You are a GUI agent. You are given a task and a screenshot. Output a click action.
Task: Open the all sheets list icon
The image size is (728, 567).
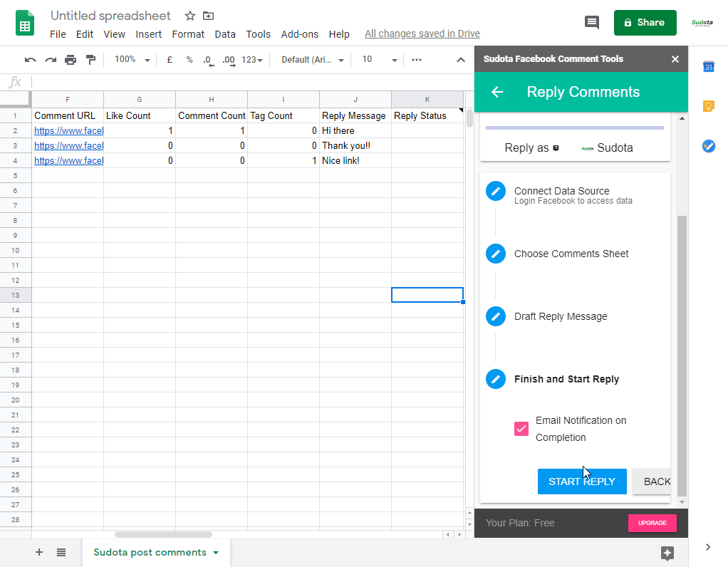(x=61, y=552)
